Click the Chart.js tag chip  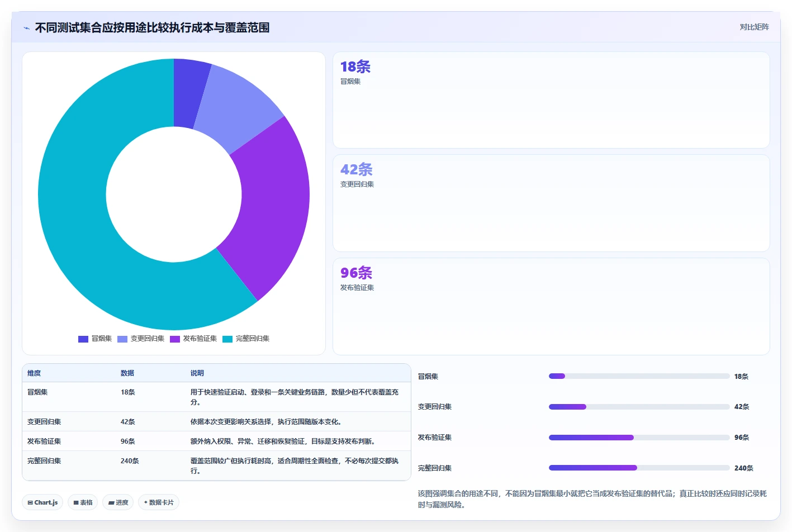[42, 502]
